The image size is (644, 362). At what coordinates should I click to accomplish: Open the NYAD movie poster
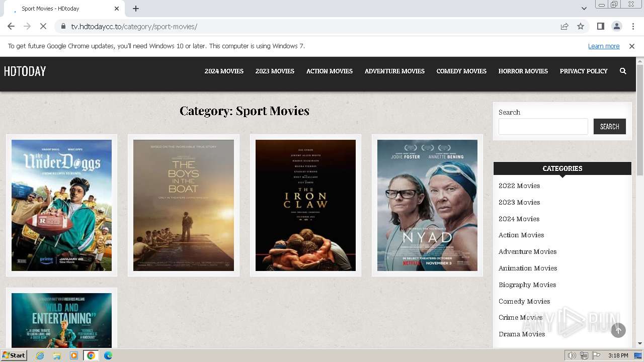pyautogui.click(x=427, y=205)
